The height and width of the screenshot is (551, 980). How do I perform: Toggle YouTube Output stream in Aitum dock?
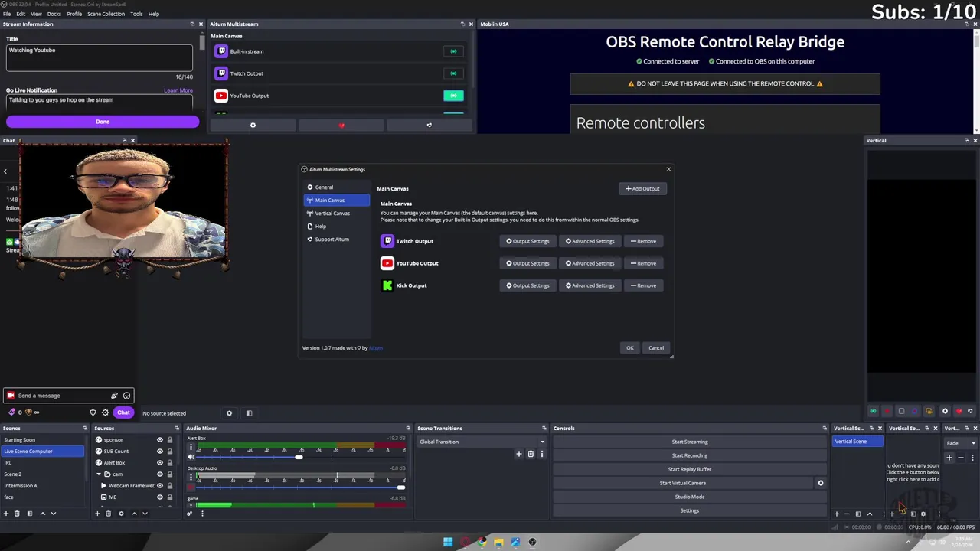click(453, 96)
